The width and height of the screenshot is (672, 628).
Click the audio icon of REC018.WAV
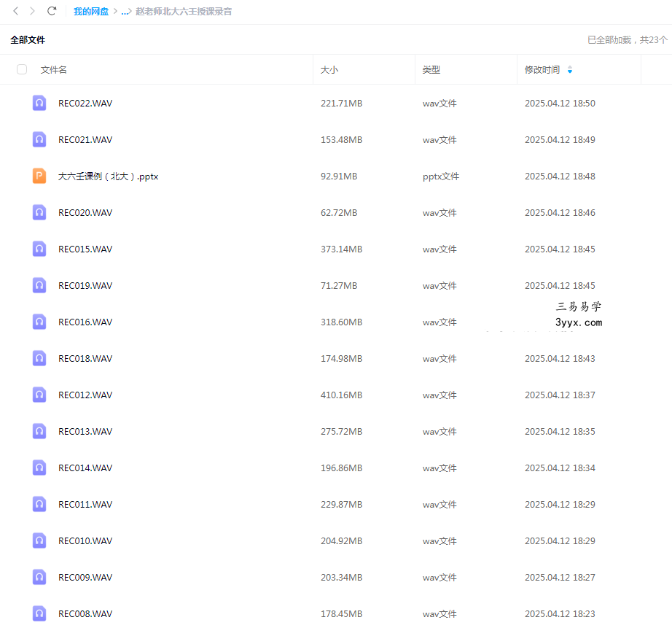tap(39, 358)
